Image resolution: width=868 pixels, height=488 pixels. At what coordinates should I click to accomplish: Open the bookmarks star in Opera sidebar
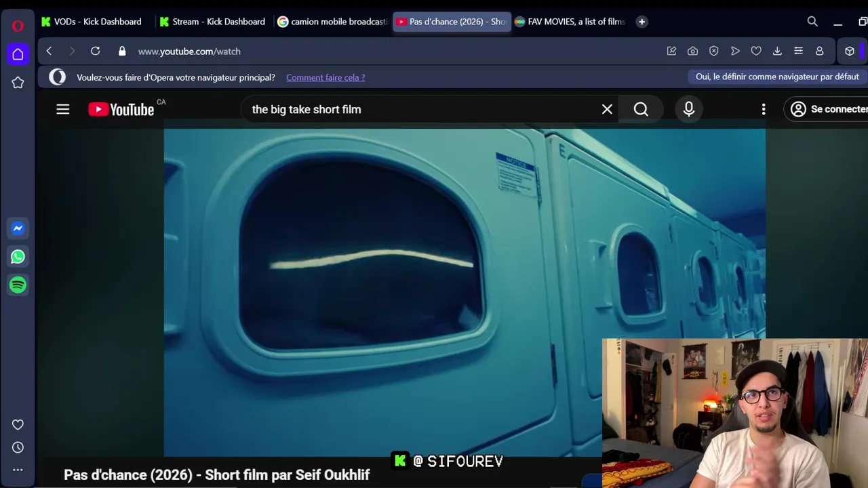[18, 83]
